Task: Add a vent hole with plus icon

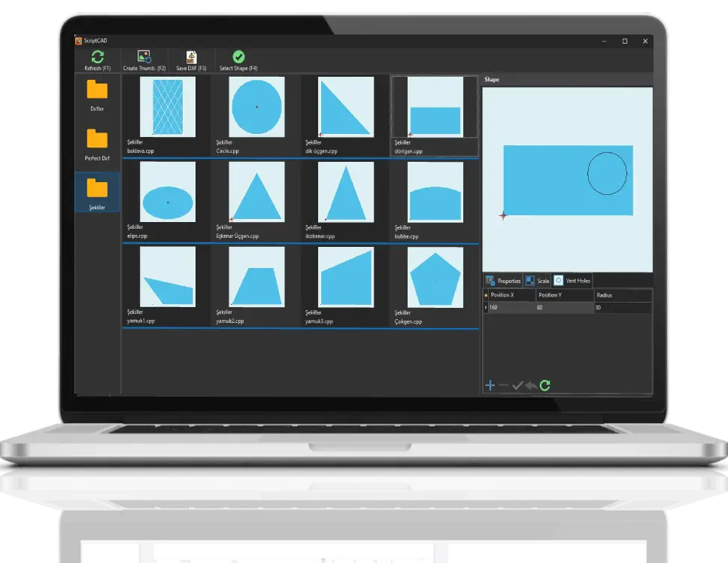Action: pyautogui.click(x=490, y=385)
